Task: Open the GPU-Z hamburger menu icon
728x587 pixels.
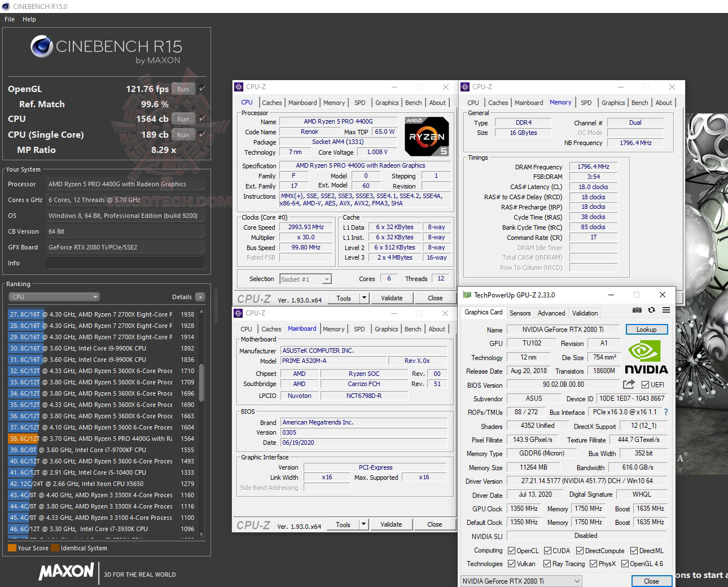Action: coord(666,310)
